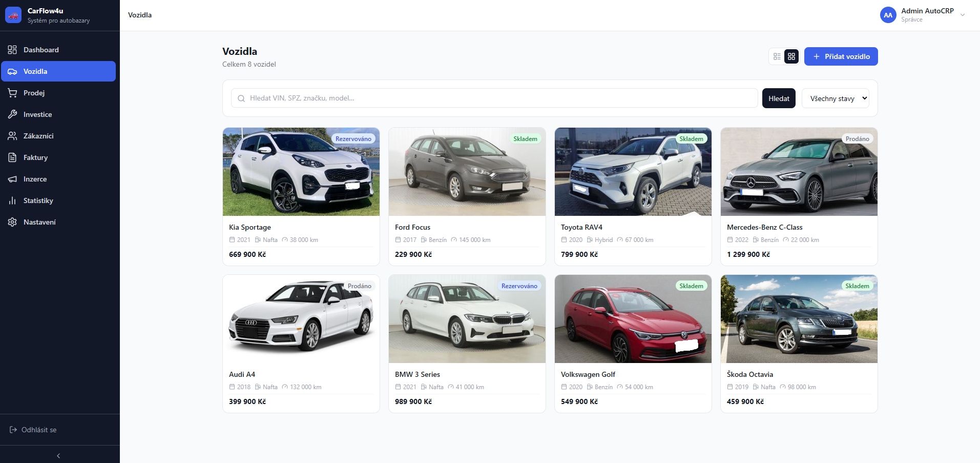Click Mercedes price 1 299 900 Kč
The width and height of the screenshot is (980, 463).
pos(748,254)
